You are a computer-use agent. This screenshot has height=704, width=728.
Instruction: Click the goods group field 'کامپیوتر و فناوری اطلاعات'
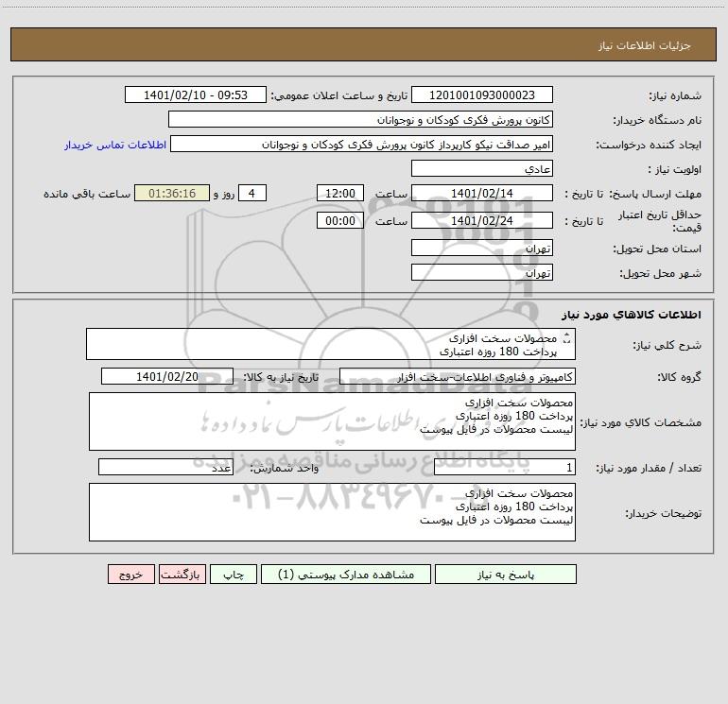tap(458, 376)
